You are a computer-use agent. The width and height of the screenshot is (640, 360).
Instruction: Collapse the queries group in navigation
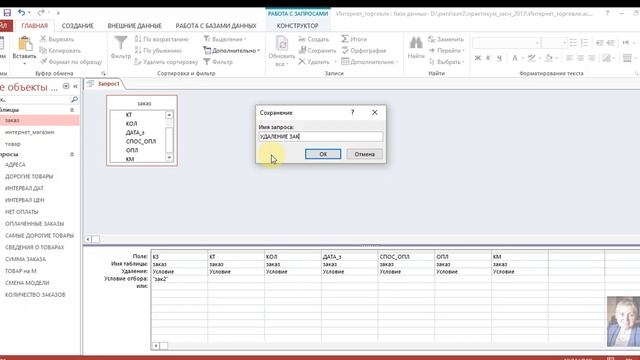tap(72, 154)
